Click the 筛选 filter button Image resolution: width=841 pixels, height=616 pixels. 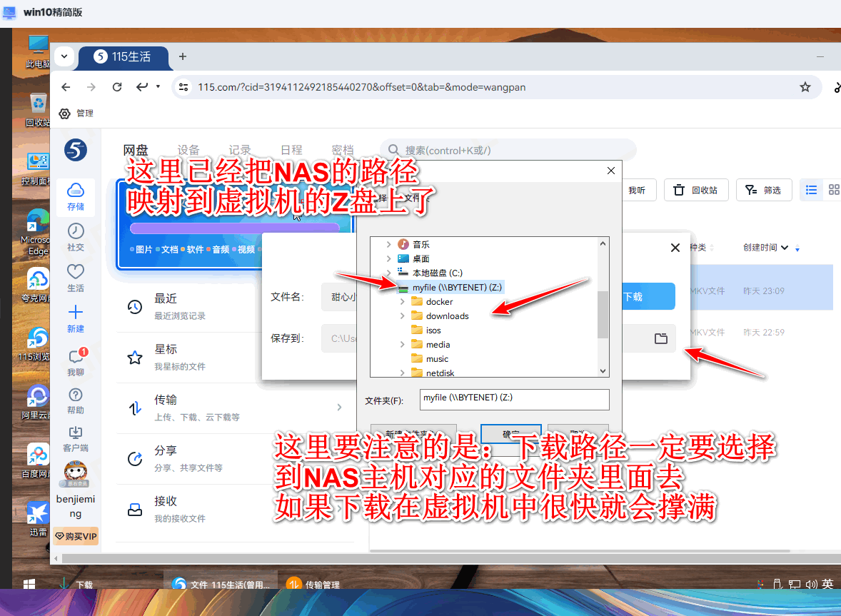[x=764, y=190]
